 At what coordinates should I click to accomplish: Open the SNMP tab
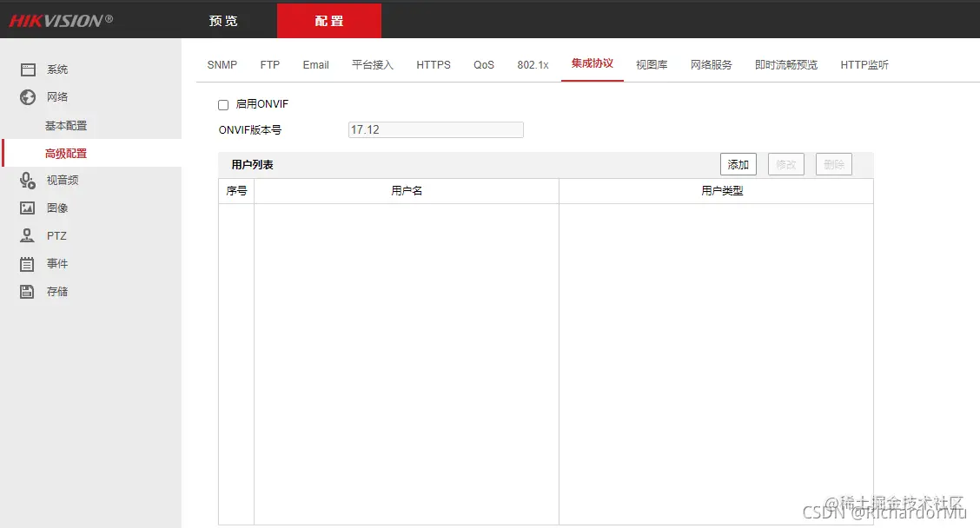pos(222,64)
